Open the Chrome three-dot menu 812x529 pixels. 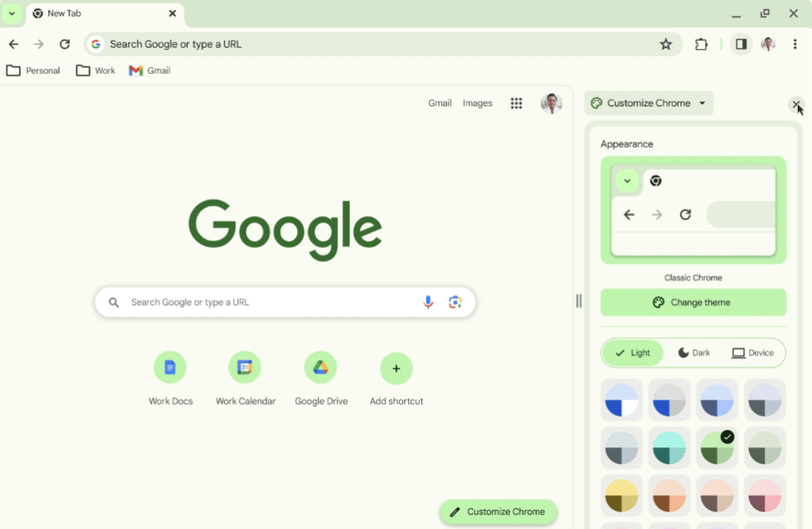pyautogui.click(x=795, y=44)
